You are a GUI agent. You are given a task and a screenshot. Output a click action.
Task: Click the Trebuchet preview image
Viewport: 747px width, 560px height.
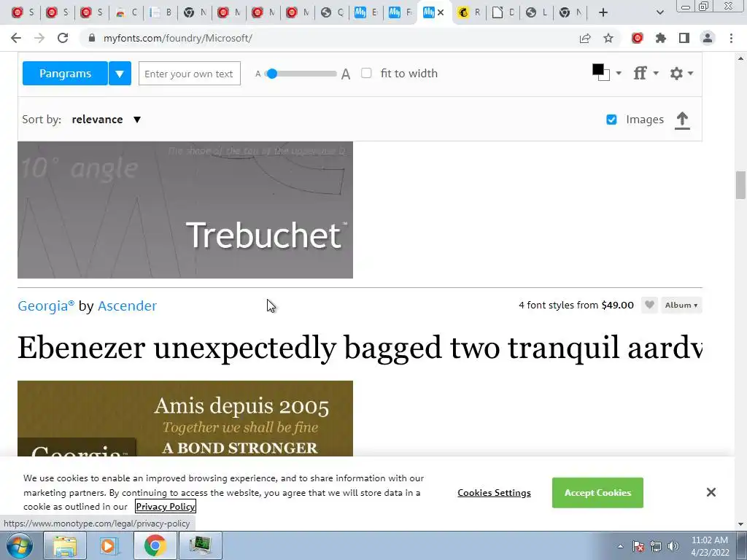pyautogui.click(x=185, y=210)
